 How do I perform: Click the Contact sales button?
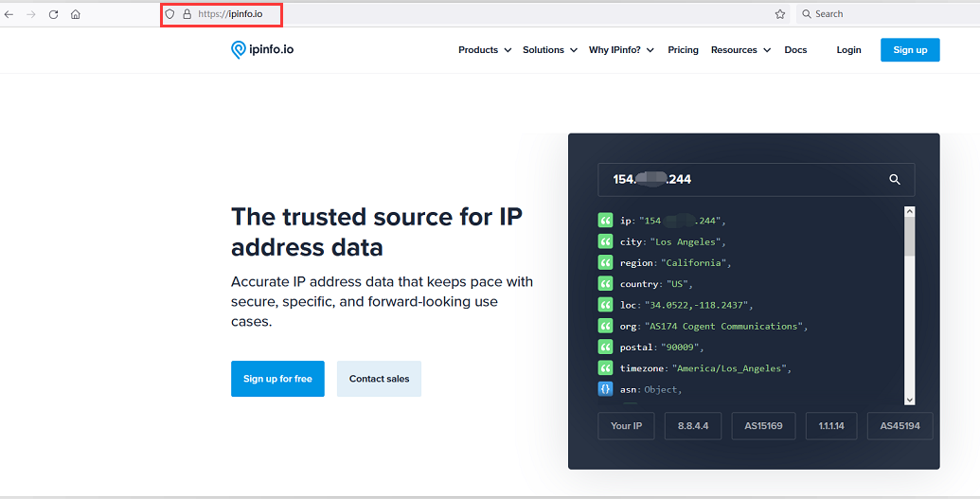click(379, 379)
